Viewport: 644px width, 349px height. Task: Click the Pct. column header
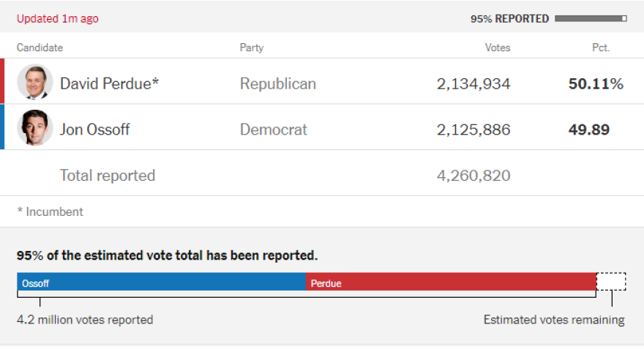pyautogui.click(x=600, y=48)
